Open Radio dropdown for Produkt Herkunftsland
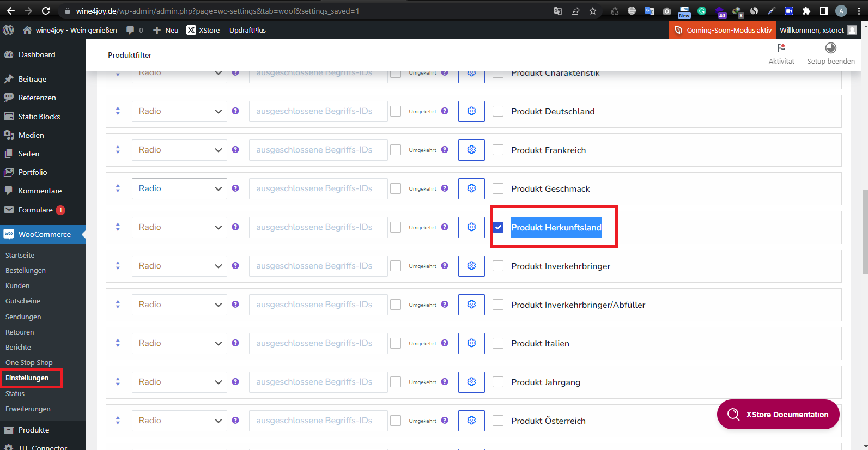This screenshot has height=450, width=868. click(x=179, y=227)
